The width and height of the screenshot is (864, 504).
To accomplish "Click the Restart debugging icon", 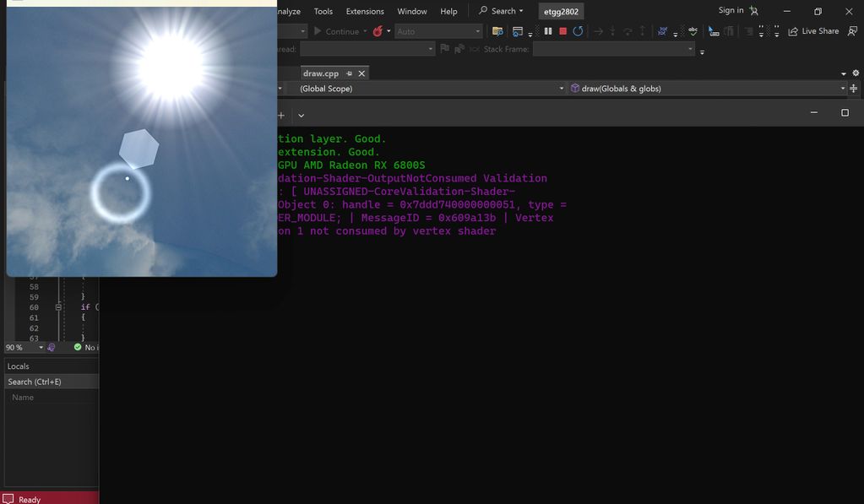I will [x=578, y=31].
